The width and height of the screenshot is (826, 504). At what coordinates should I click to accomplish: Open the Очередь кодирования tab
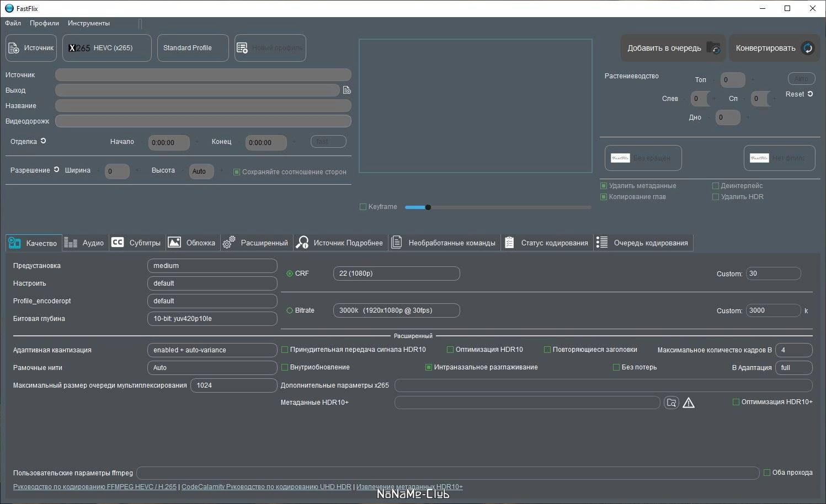click(x=643, y=243)
